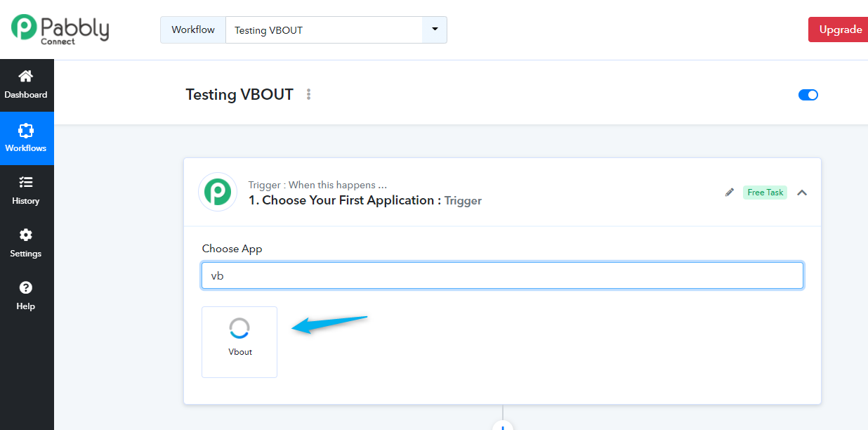Open Settings from the sidebar
The height and width of the screenshot is (430, 868).
[26, 244]
